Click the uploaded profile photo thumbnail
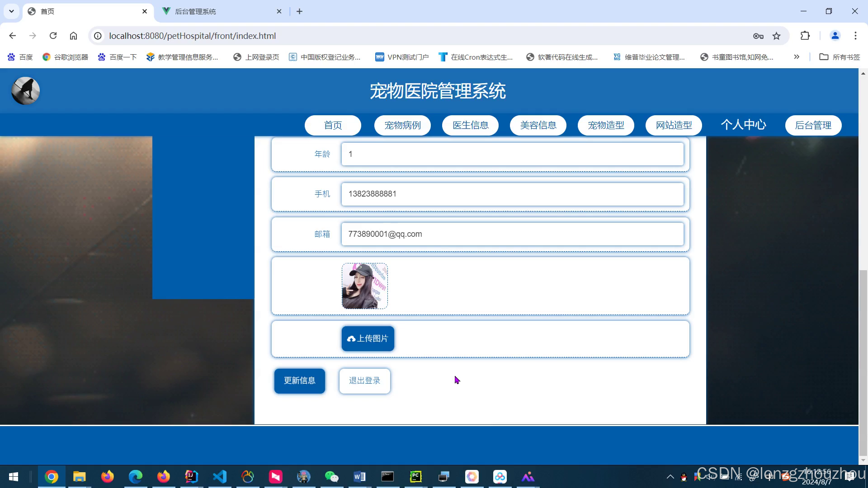 pyautogui.click(x=364, y=286)
